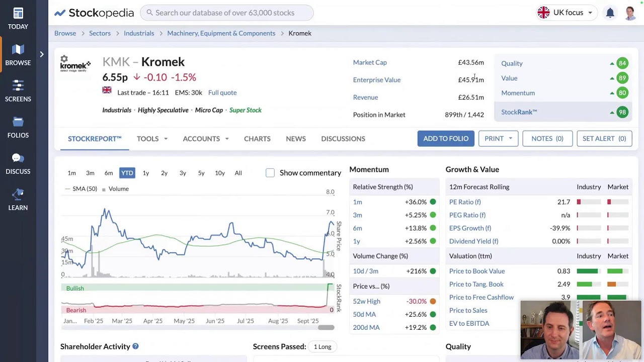644x362 pixels.
Task: Click the StockRank score 98 badge
Action: click(622, 112)
